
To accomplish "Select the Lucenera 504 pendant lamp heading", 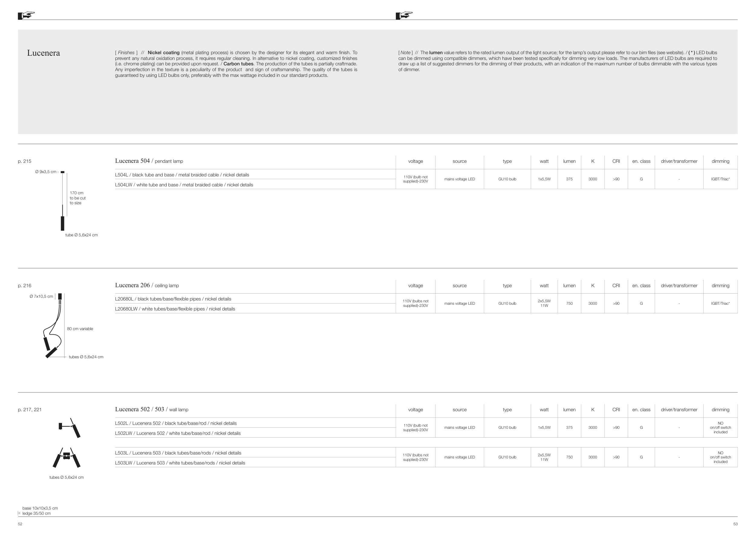I will [x=149, y=161].
